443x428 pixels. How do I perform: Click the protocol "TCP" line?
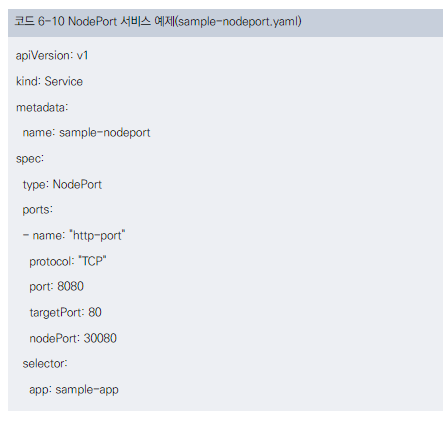pos(68,261)
